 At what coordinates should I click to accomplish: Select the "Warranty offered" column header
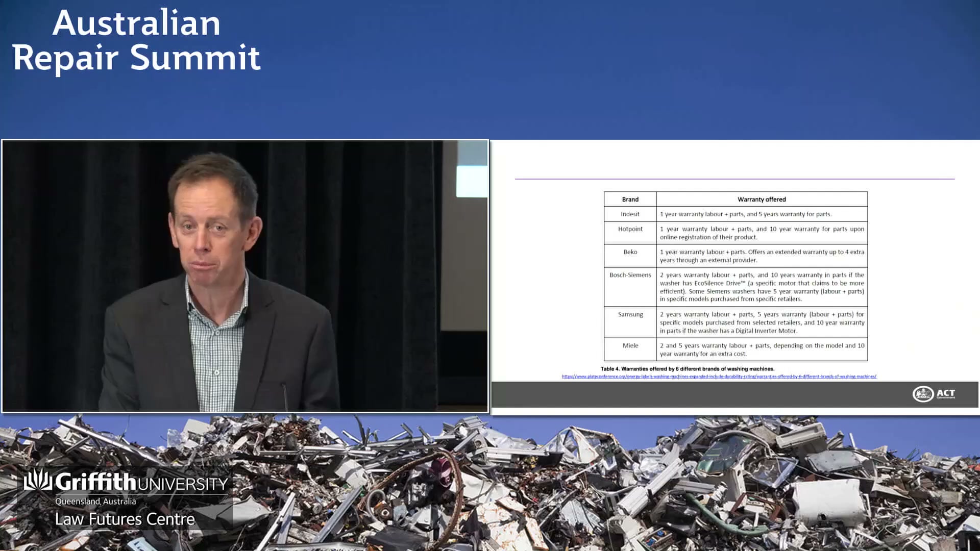(x=762, y=199)
